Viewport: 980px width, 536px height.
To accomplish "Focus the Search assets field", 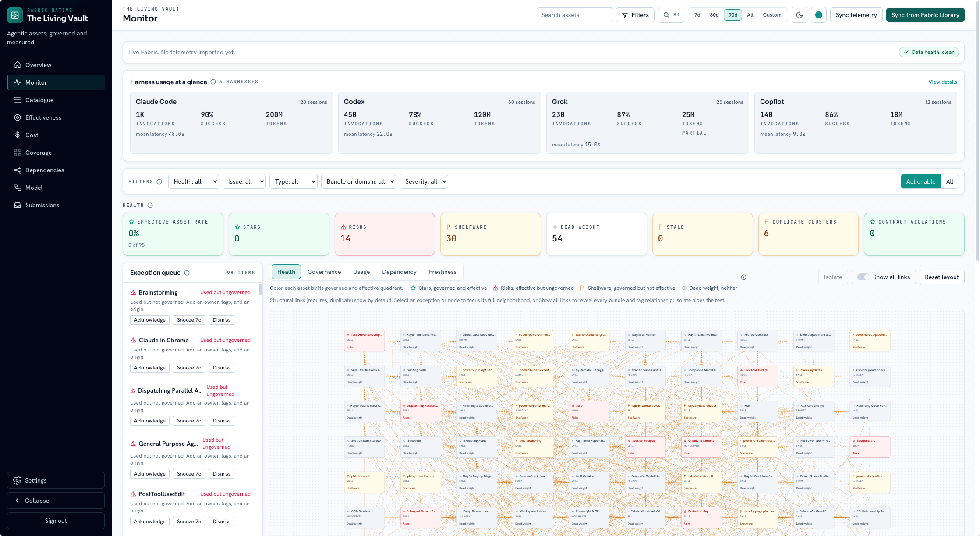I will click(x=574, y=15).
